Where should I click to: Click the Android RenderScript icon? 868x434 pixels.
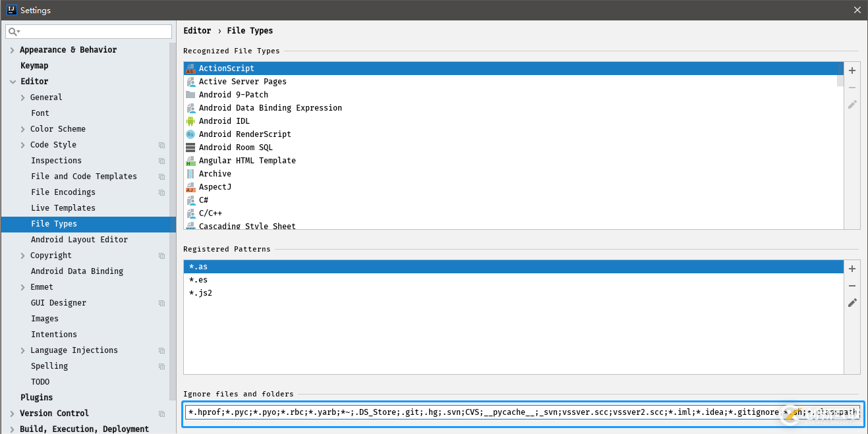190,134
